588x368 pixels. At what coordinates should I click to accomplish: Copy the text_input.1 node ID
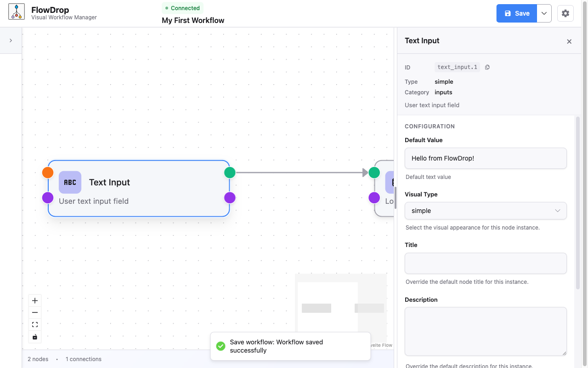pyautogui.click(x=487, y=67)
